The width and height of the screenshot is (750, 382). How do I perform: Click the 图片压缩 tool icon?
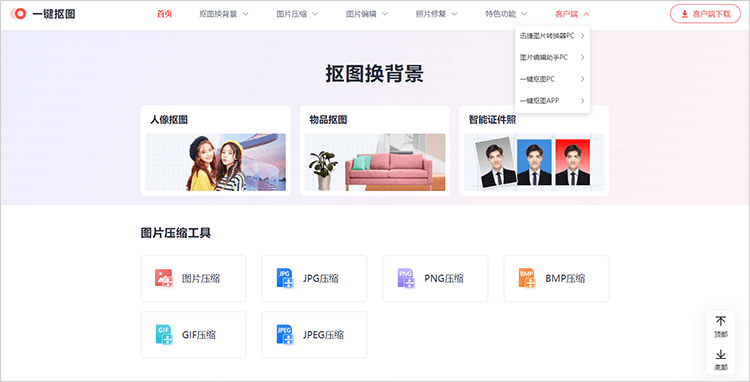coord(164,278)
